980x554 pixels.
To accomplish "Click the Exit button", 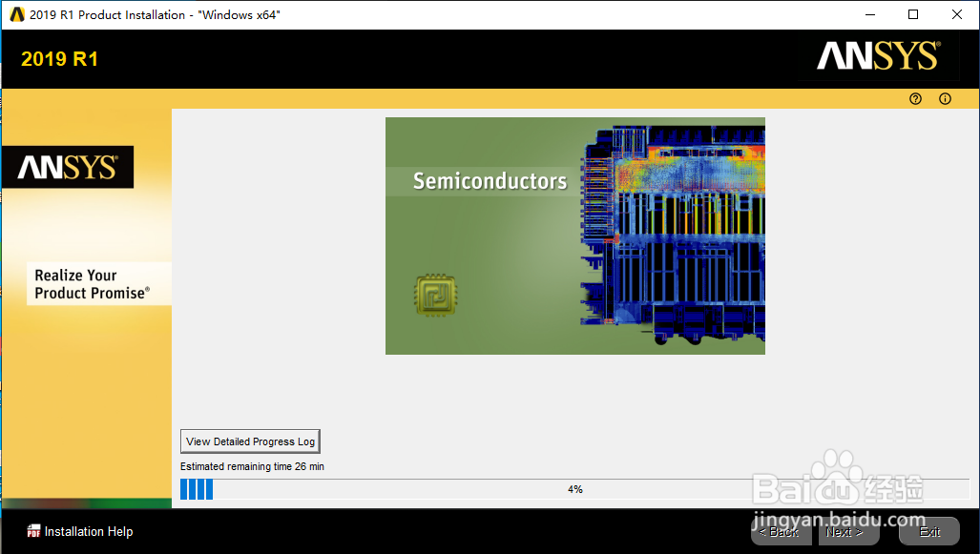I will [928, 531].
